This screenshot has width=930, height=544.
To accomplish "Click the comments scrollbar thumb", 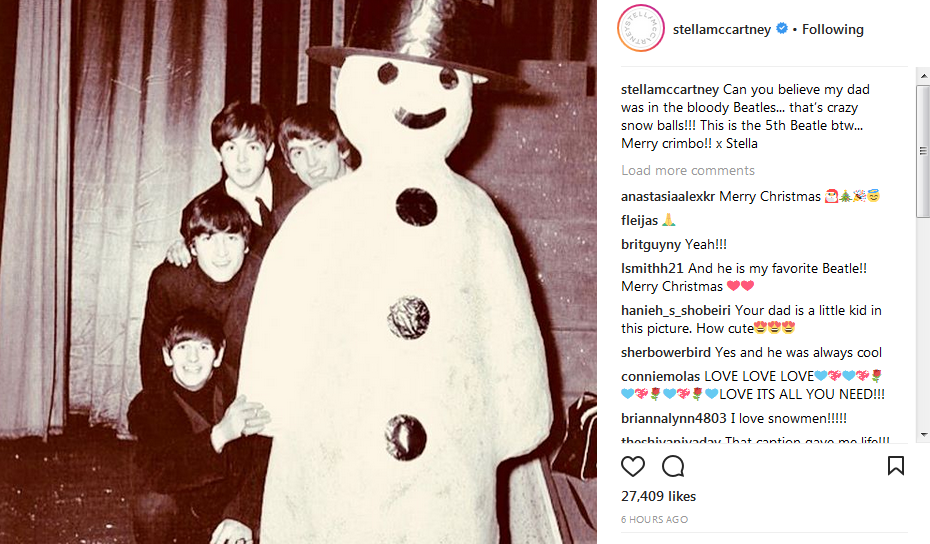I will coord(923,151).
